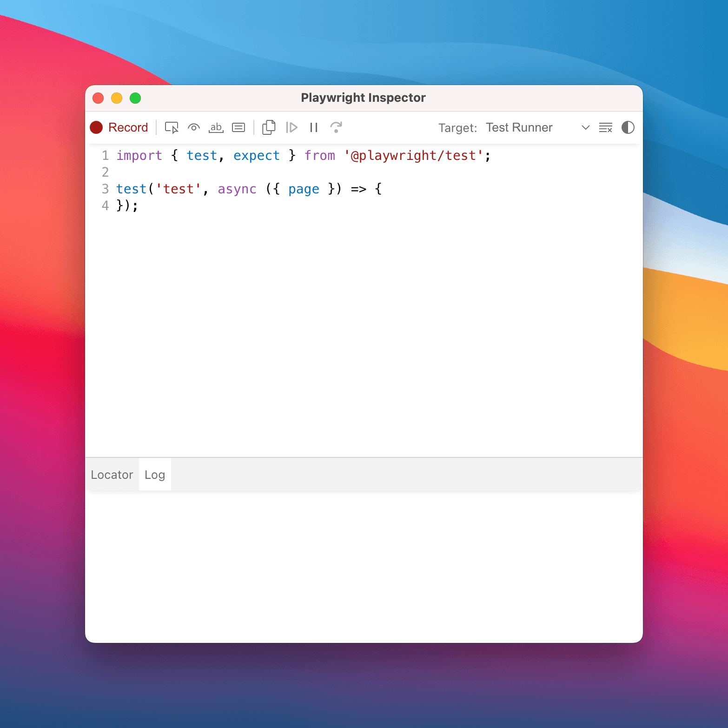Click the Step Over icon
Screen dimensions: 728x728
tap(336, 127)
